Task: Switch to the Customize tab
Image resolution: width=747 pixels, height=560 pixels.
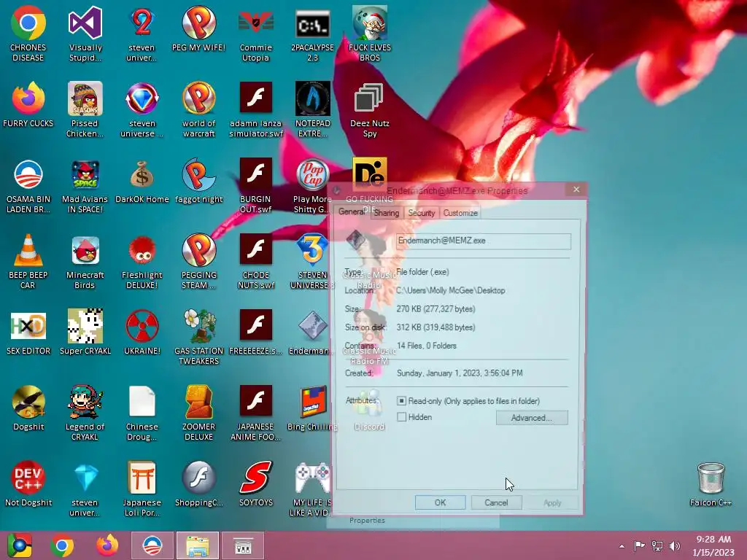Action: [x=460, y=213]
